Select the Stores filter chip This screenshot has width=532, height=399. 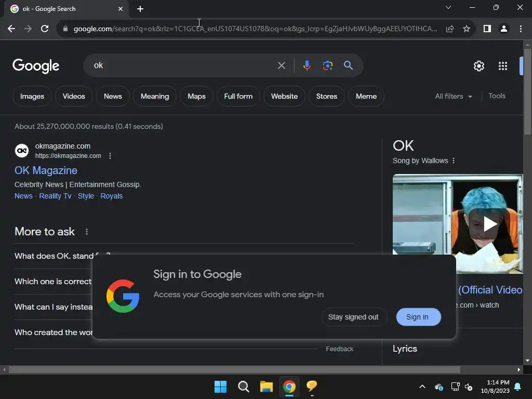[x=327, y=96]
